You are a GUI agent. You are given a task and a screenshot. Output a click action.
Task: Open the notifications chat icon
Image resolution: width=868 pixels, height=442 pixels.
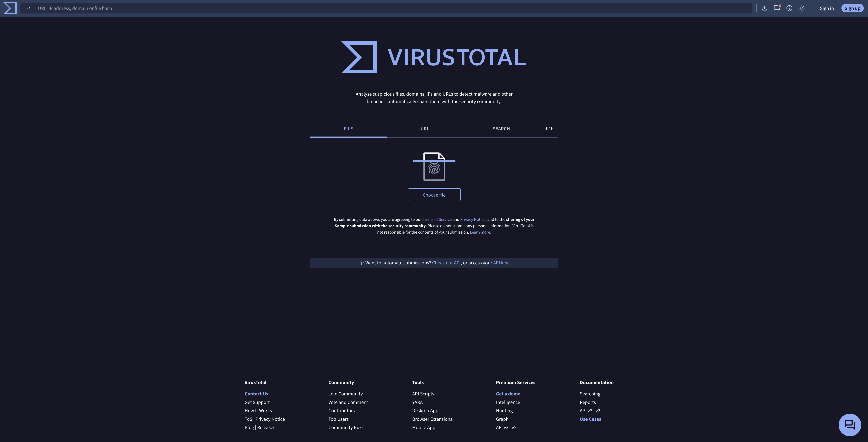click(x=777, y=8)
